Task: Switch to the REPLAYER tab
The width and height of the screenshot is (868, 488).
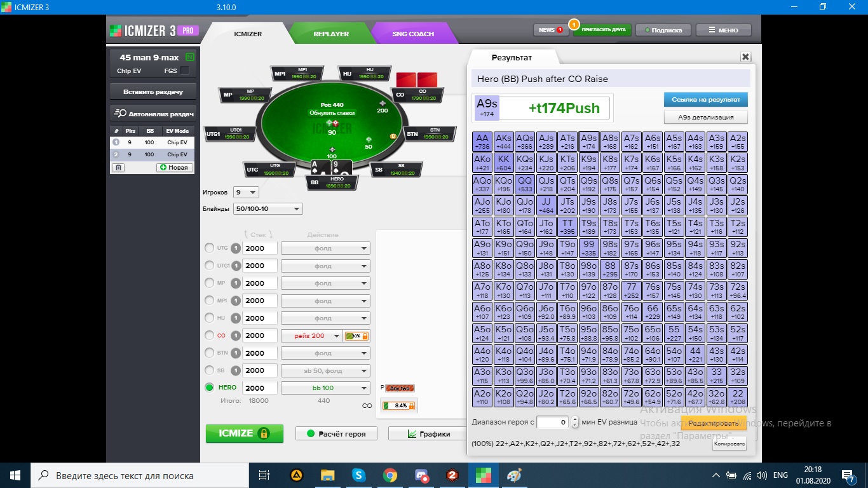Action: (x=331, y=34)
